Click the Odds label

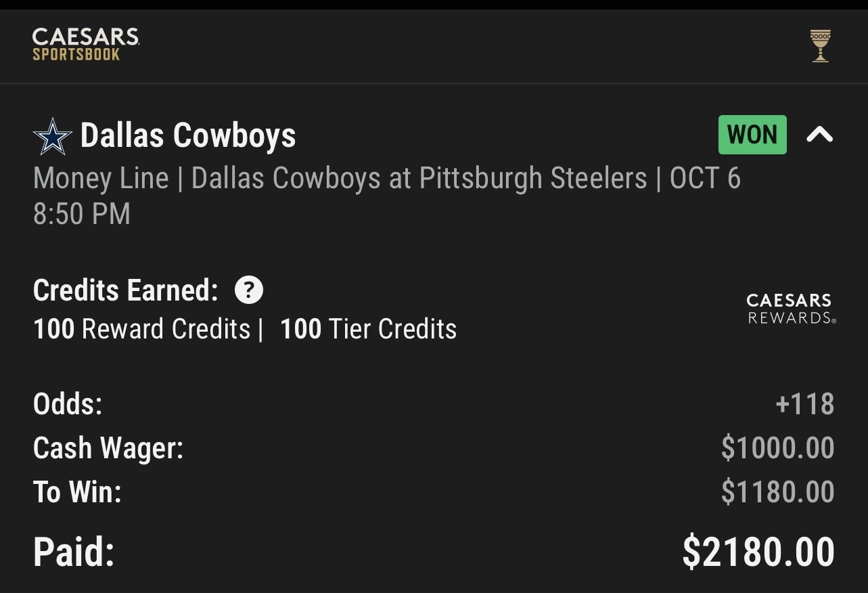68,404
